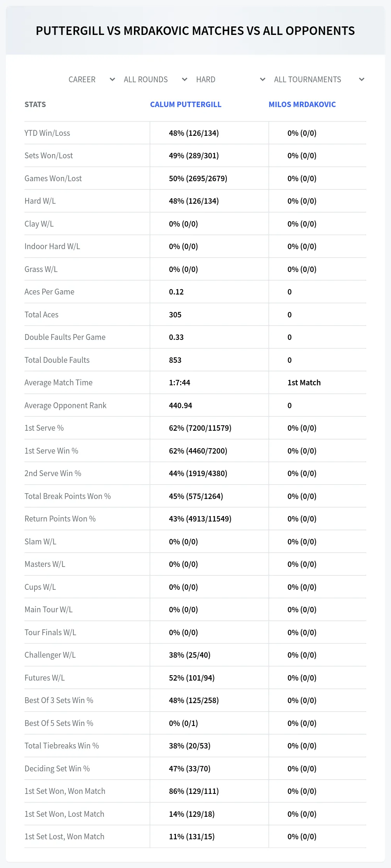391x868 pixels.
Task: Select the Challenger W/L row label
Action: [x=50, y=655]
